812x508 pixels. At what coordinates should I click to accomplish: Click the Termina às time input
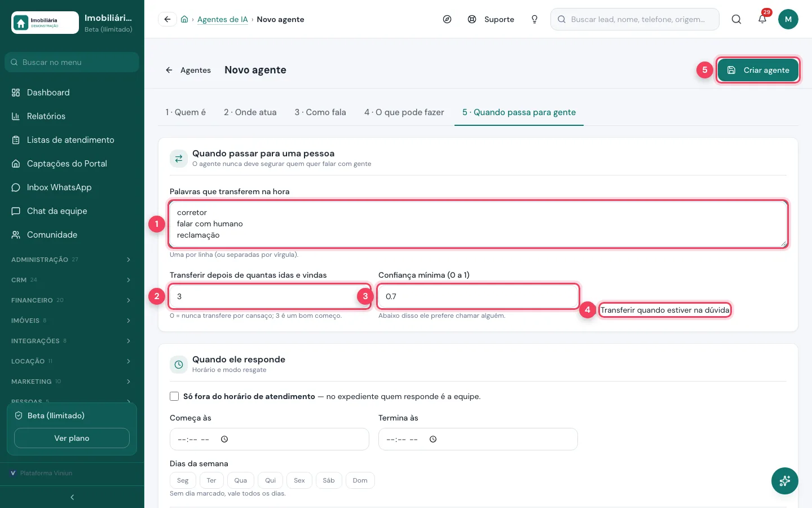tap(478, 439)
